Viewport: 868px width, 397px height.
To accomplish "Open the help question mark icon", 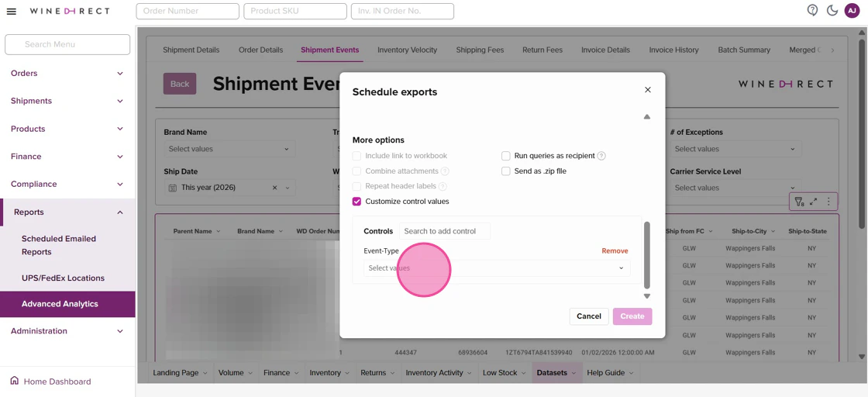I will coord(812,10).
